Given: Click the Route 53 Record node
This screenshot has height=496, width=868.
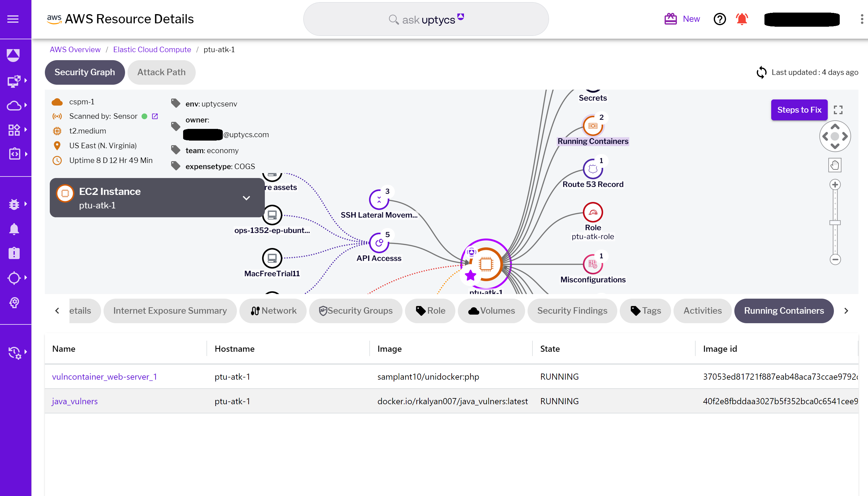Looking at the screenshot, I should click(x=593, y=168).
